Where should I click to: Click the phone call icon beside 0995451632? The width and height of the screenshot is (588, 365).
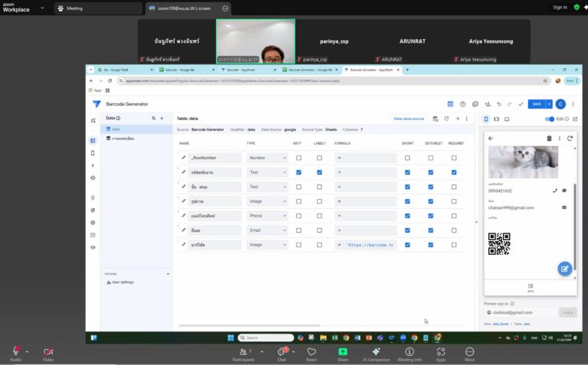tap(555, 191)
